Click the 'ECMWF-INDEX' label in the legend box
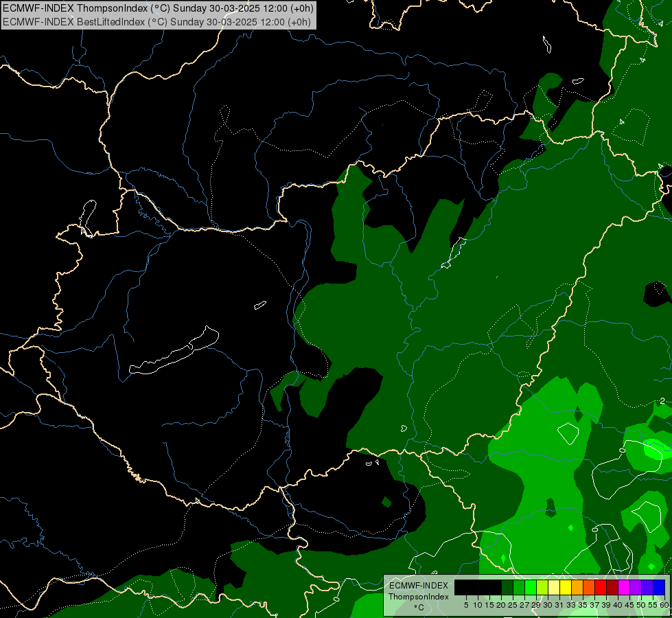This screenshot has width=672, height=618. 419,586
